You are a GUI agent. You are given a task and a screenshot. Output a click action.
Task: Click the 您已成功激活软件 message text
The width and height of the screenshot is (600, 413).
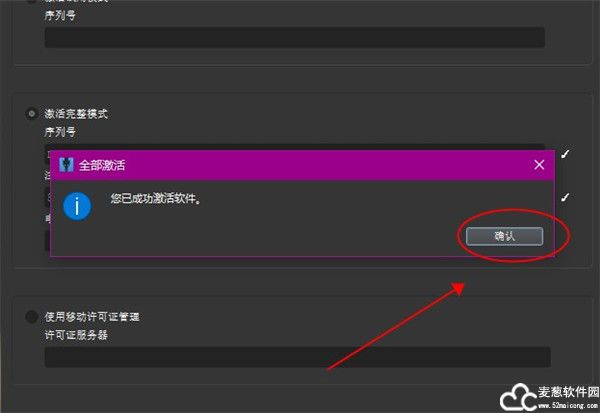click(x=156, y=199)
